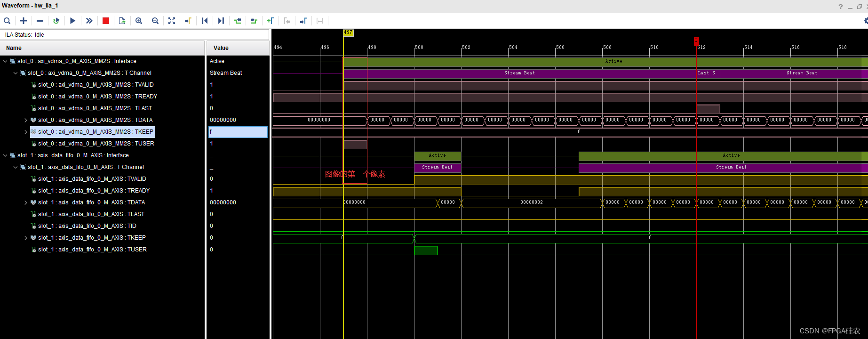This screenshot has height=339, width=868.
Task: Jump to waveform end time
Action: click(221, 21)
